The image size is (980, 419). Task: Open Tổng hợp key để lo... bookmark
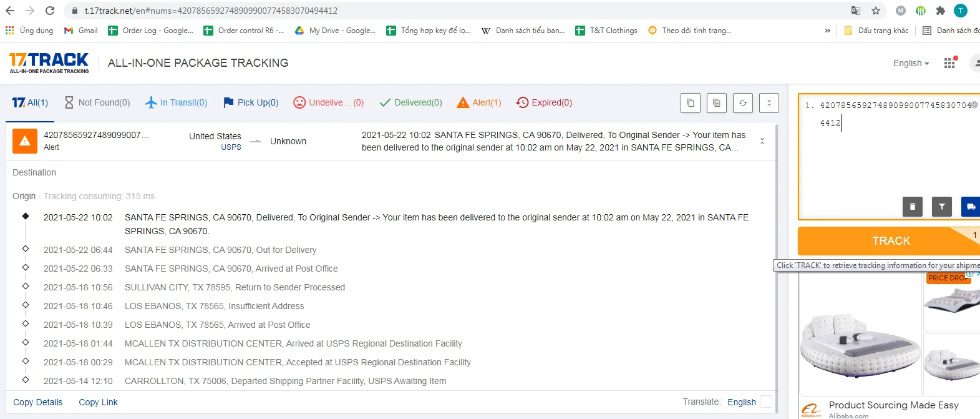pos(428,30)
